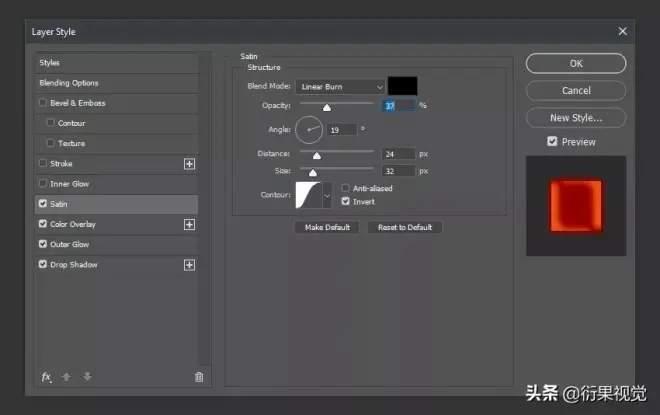
Task: Click the styles list vertical scrollbar
Action: click(205, 209)
